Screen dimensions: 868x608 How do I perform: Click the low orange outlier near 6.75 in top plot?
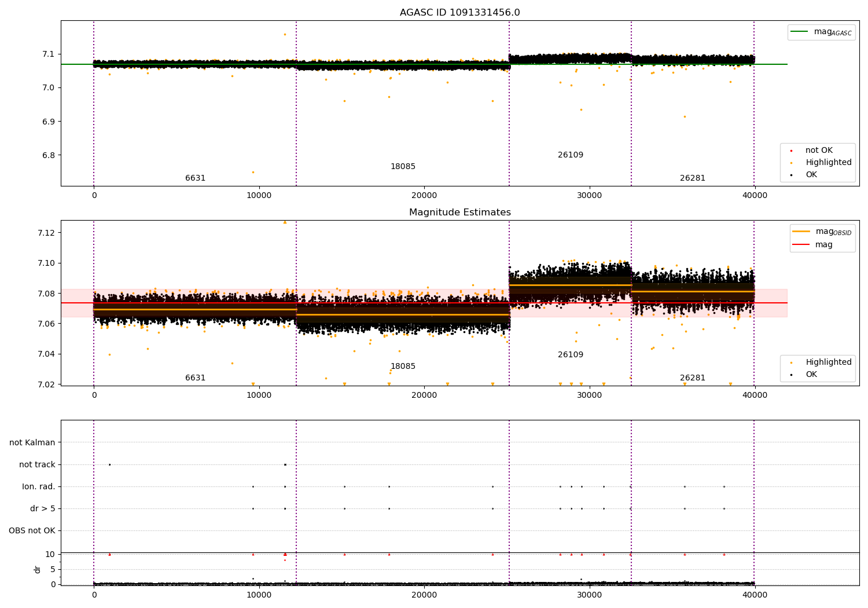[x=253, y=172]
